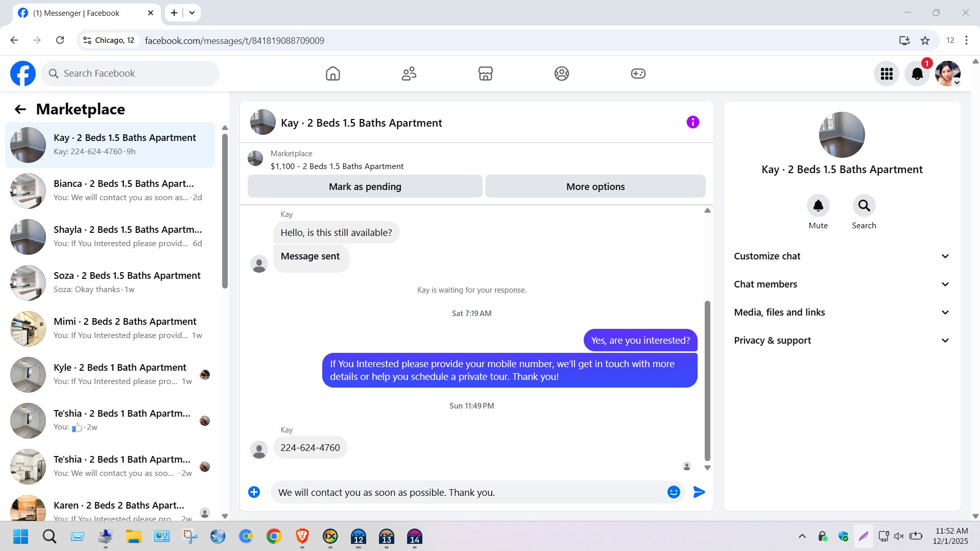Select Kyle 2 Beds 1 Bath conversation

[x=110, y=375]
